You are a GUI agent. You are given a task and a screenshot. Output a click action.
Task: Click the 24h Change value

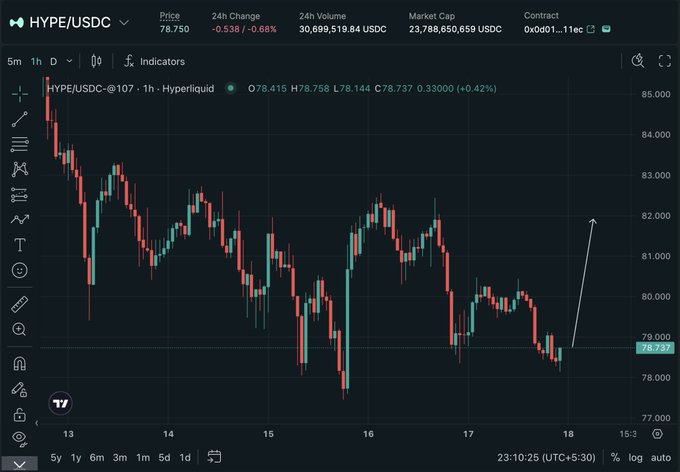tap(244, 29)
